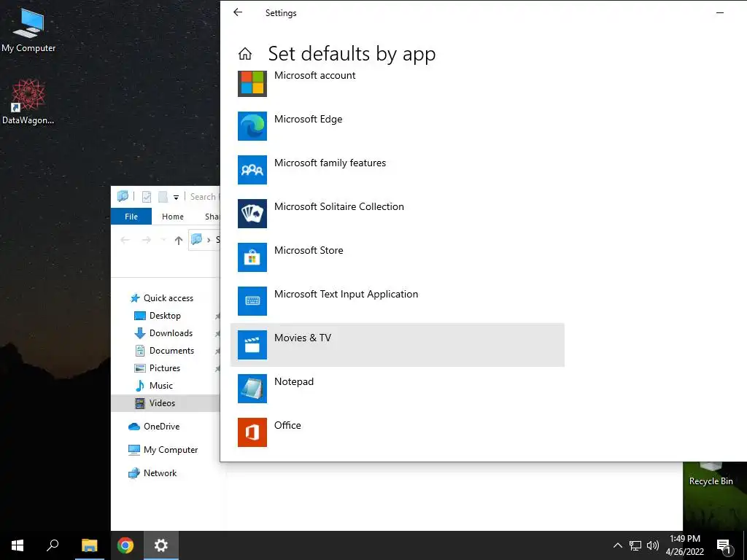Show hidden tray icons chevron

point(617,545)
